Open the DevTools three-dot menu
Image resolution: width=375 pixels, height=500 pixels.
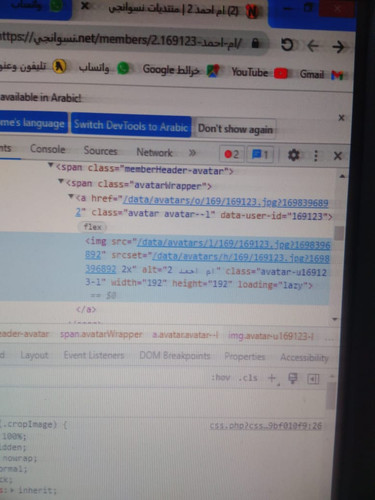[316, 155]
